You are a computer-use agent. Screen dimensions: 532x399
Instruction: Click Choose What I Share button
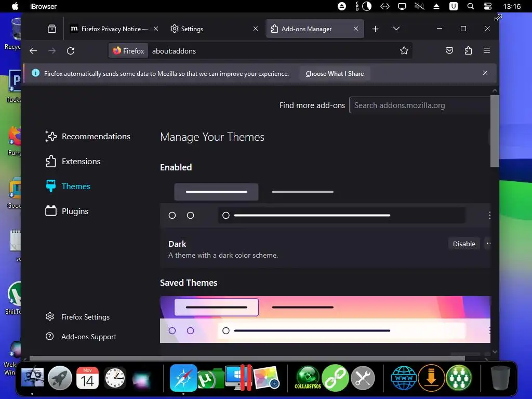[335, 74]
